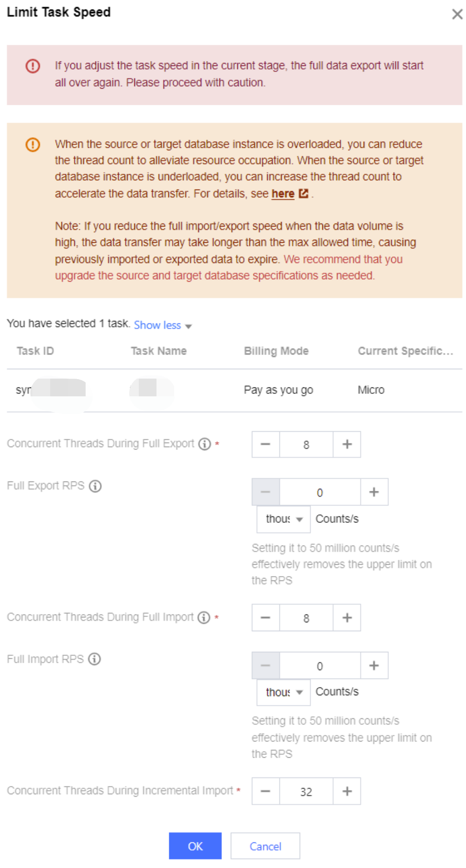This screenshot has height=868, width=466.
Task: Click the info icon beside Concurrent Threads During Full Export
Action: pos(205,444)
